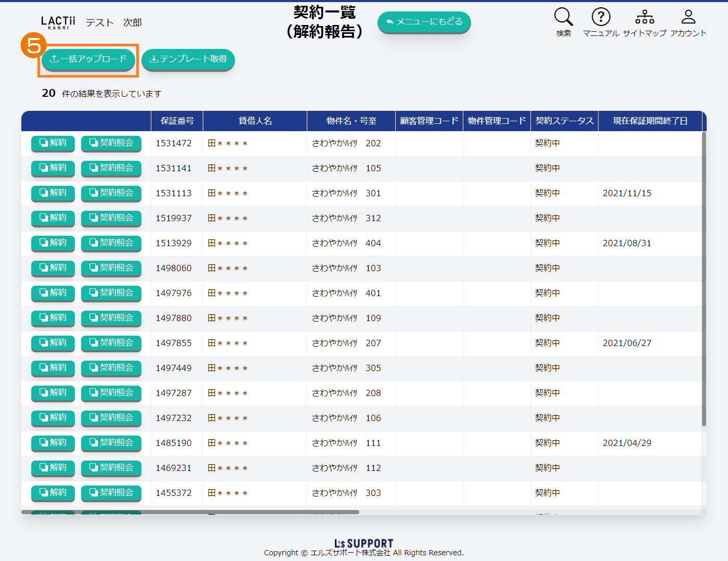Click the 保証番号 column header
The width and height of the screenshot is (728, 561).
click(177, 121)
